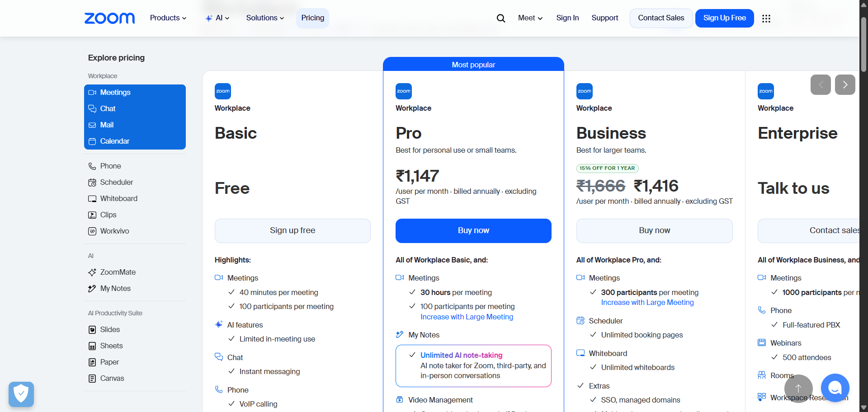Click Contact sales on Enterprise plan
868x412 pixels.
808,231
